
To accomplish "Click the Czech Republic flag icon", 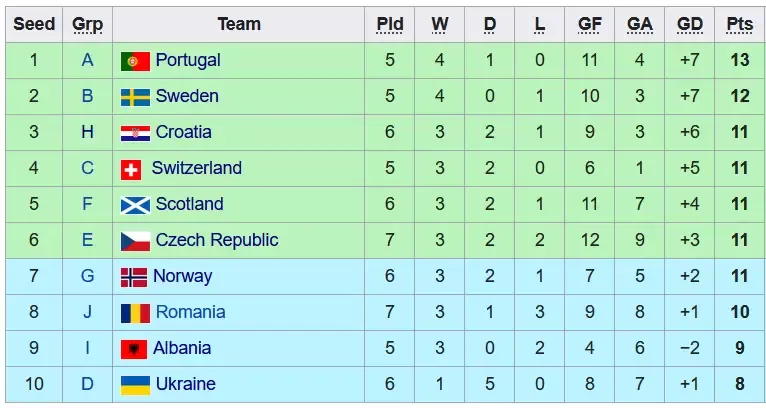I will (135, 241).
